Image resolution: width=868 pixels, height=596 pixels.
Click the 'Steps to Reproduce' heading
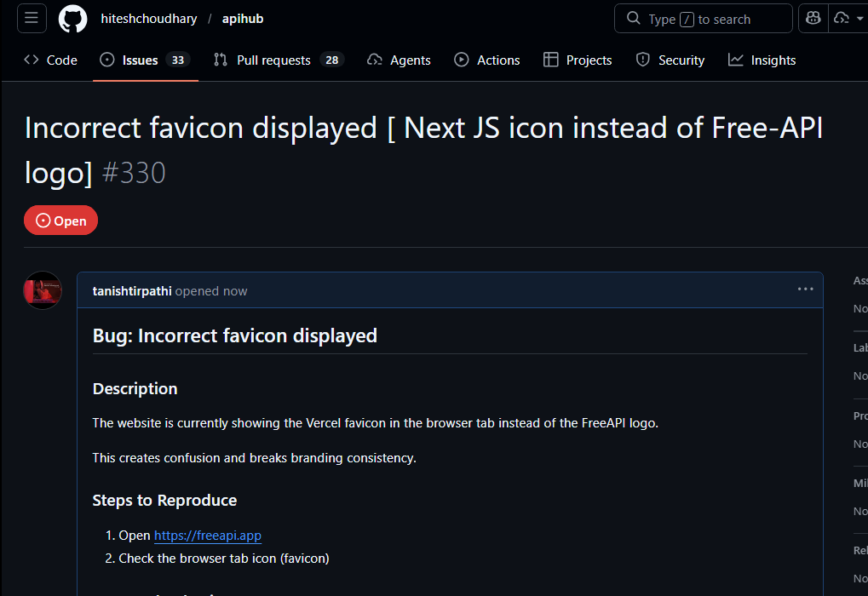pos(164,501)
